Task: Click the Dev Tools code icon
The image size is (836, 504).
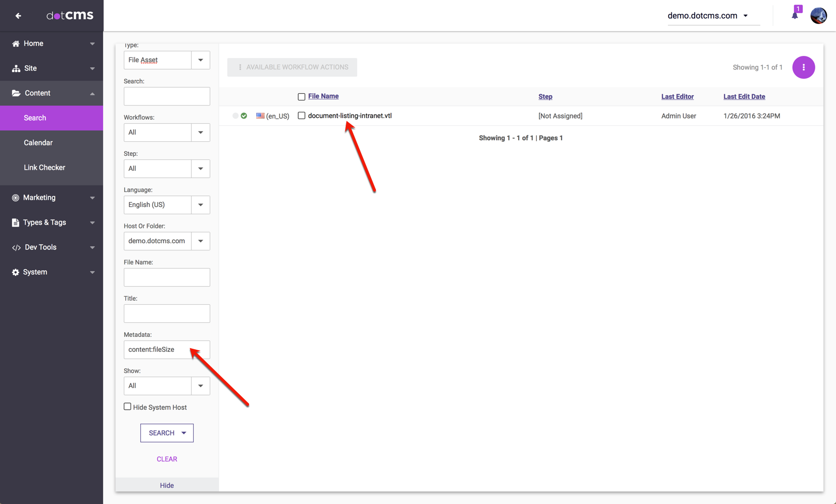Action: [16, 247]
